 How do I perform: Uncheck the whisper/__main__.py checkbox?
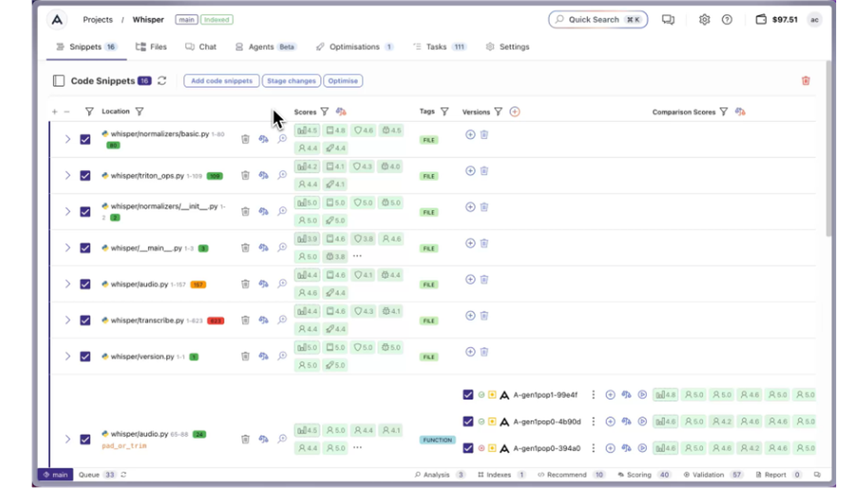click(x=85, y=247)
